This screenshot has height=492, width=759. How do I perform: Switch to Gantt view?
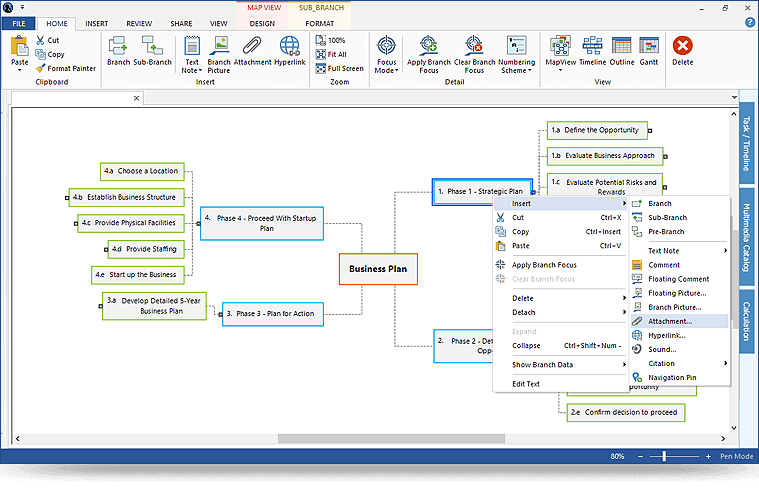point(649,50)
